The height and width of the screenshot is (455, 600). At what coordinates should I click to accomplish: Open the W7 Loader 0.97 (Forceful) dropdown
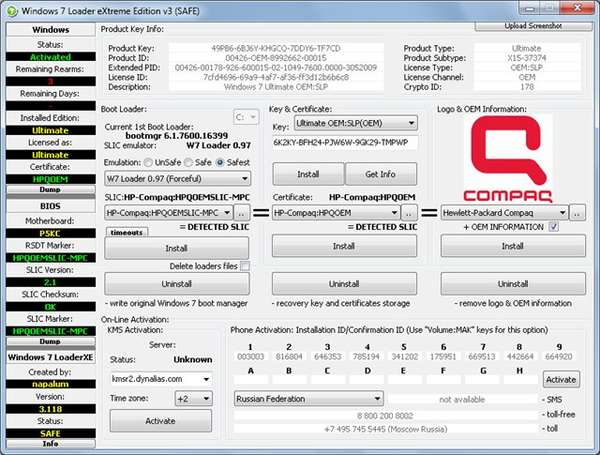point(178,179)
